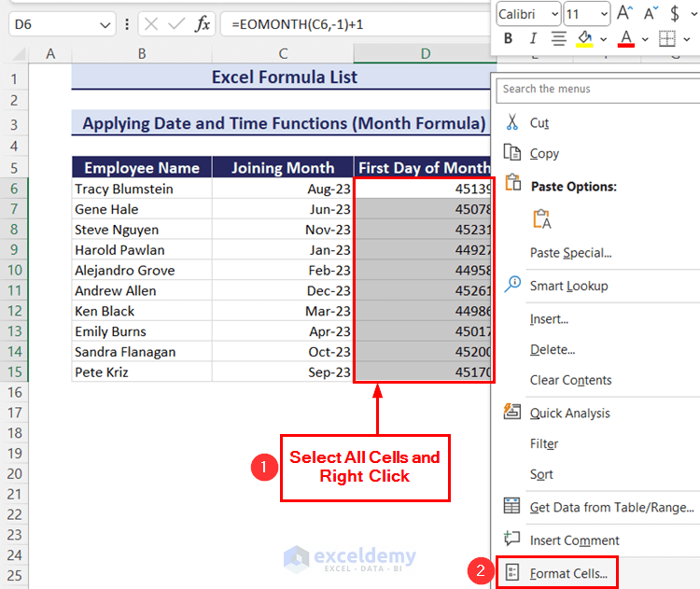Screen dimensions: 700x589
Task: Click the three-dot handle beside Name Box
Action: click(127, 24)
